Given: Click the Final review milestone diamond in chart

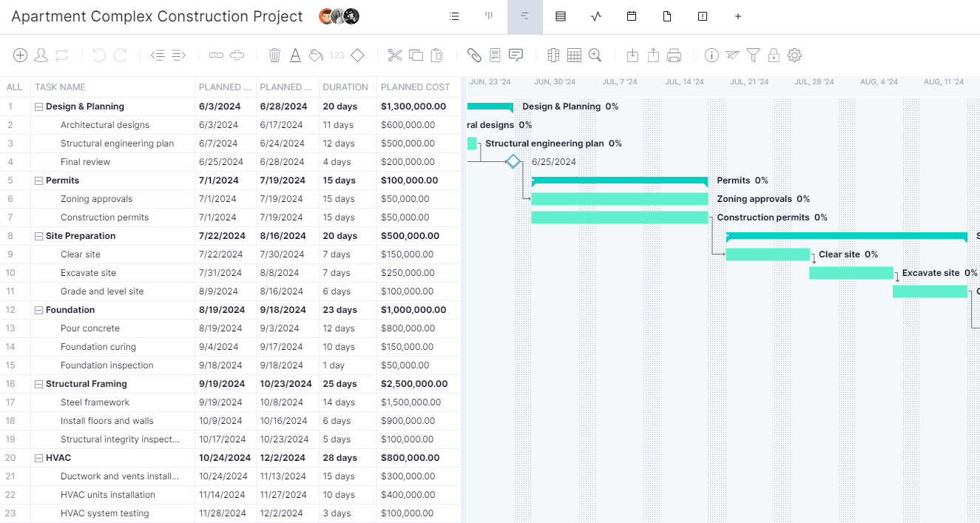Looking at the screenshot, I should 513,161.
